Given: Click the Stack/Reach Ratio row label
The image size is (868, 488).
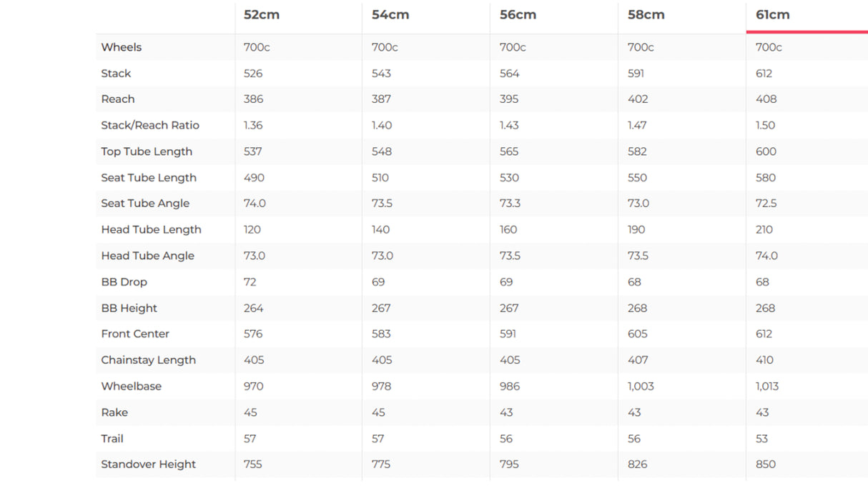Looking at the screenshot, I should click(x=150, y=125).
